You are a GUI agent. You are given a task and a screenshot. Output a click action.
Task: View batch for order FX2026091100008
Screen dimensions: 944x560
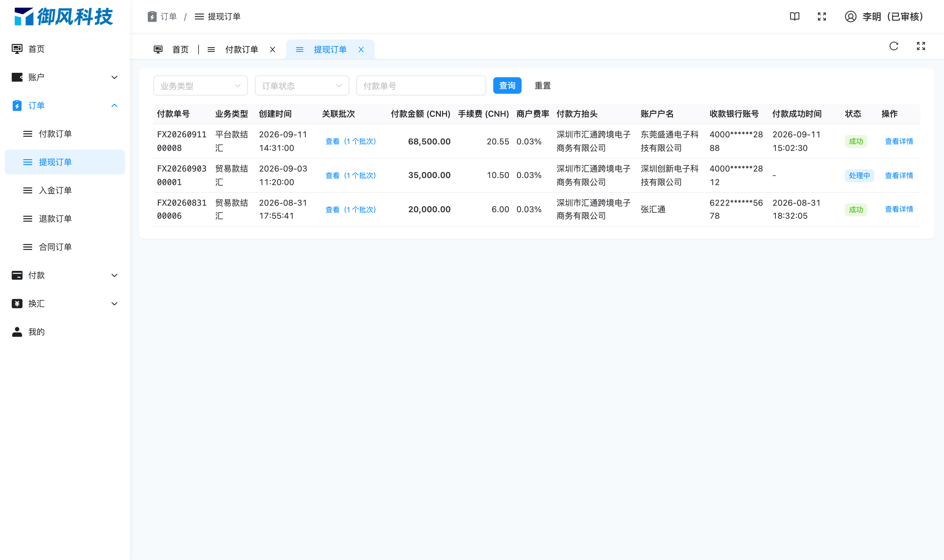351,141
